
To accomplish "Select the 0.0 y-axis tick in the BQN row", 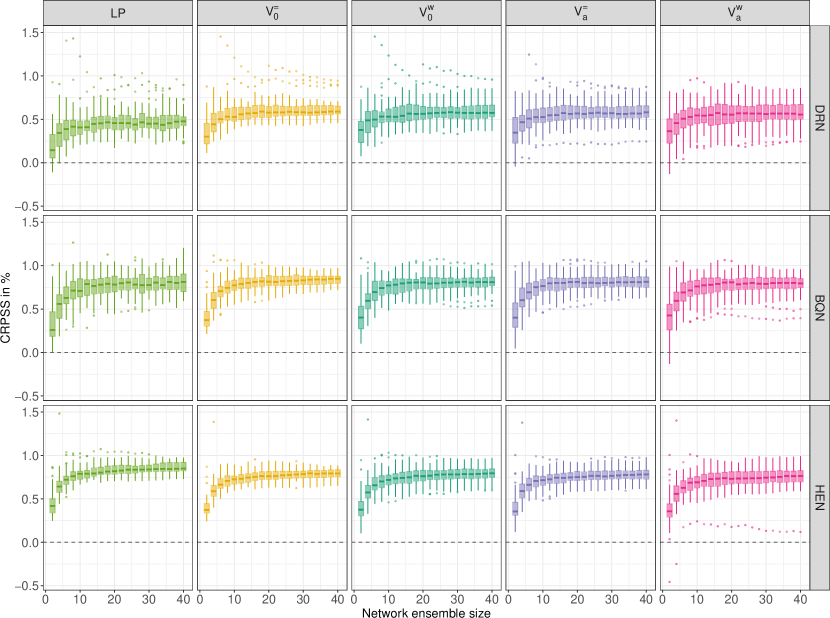I will [x=30, y=353].
